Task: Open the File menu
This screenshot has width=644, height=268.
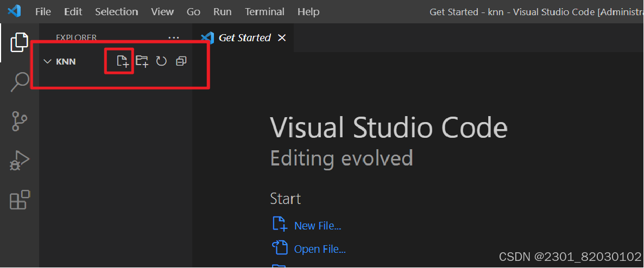Action: pos(43,11)
